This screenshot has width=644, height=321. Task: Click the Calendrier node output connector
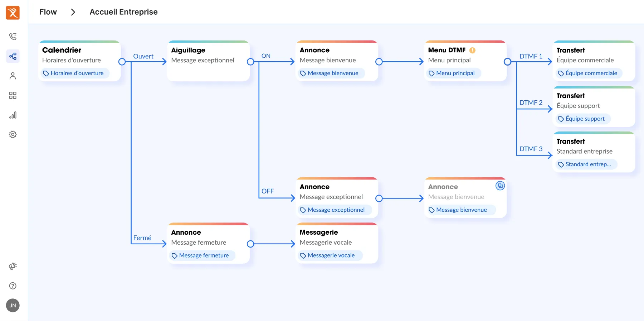tap(122, 62)
